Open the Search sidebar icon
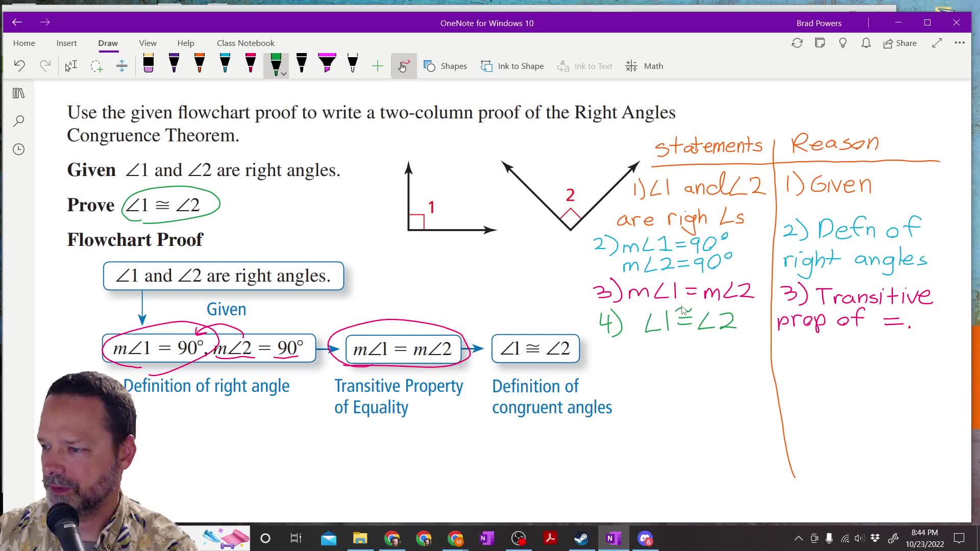Viewport: 980px width, 551px height. 19,121
